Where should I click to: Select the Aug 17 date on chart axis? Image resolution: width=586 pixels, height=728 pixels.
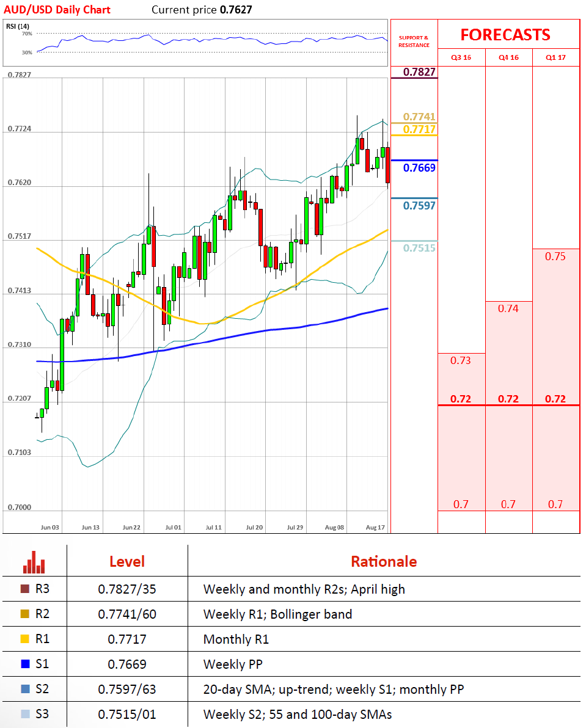click(375, 526)
